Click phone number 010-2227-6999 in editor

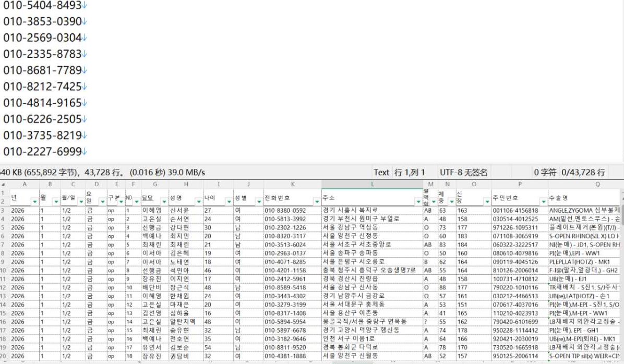43,152
